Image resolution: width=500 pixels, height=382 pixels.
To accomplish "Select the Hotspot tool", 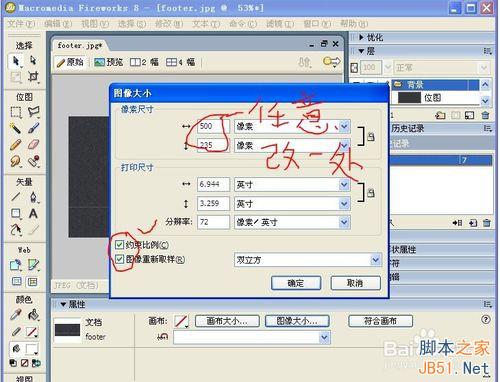I will 16,265.
